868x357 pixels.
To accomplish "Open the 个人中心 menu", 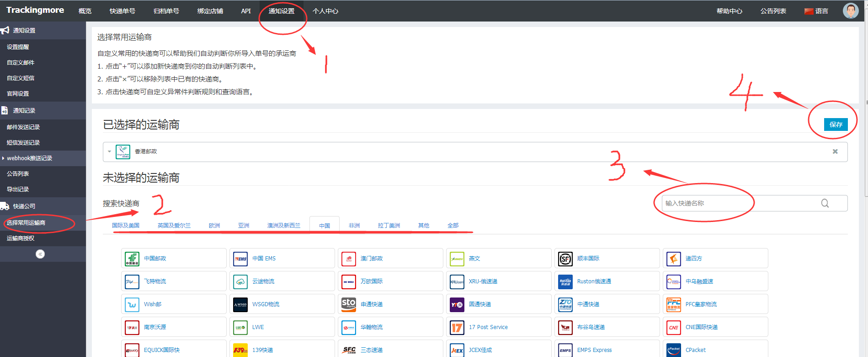I will [x=325, y=11].
